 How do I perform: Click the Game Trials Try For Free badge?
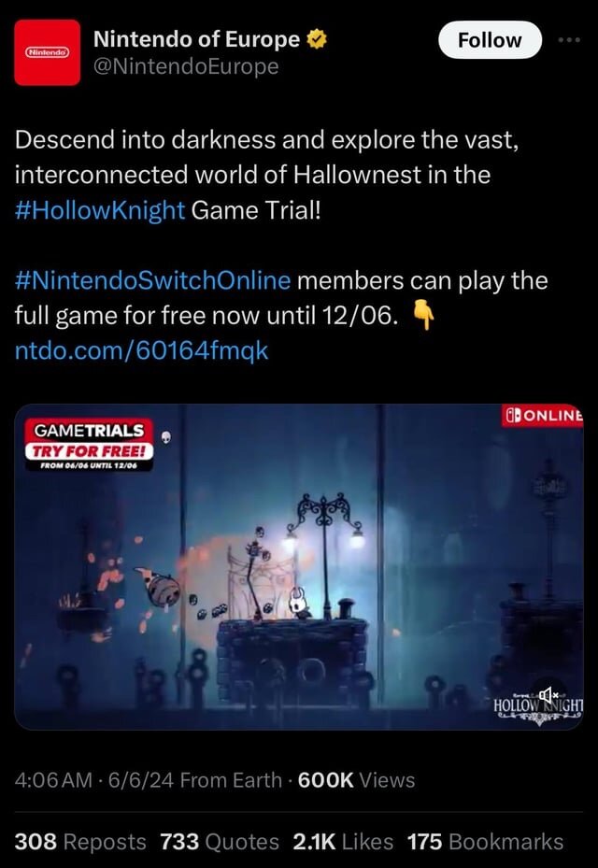tap(89, 445)
